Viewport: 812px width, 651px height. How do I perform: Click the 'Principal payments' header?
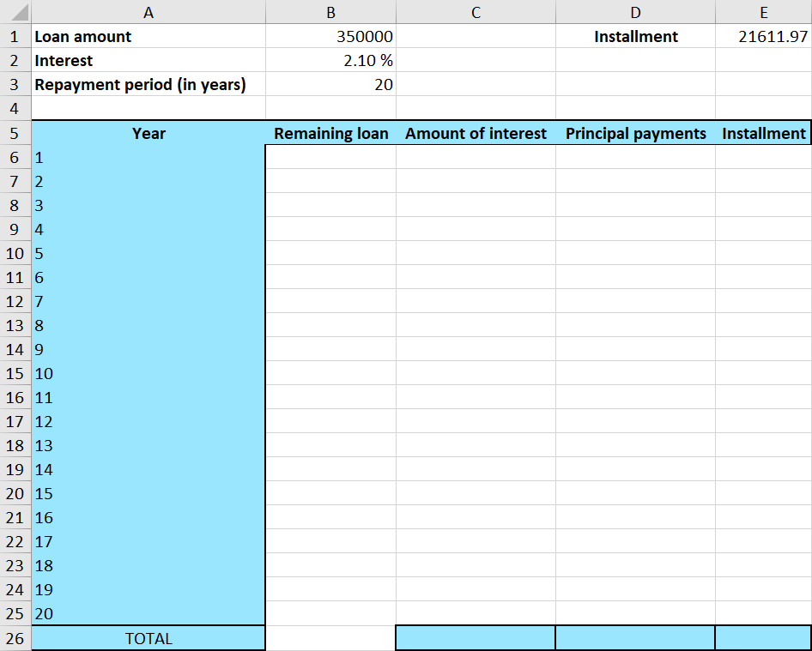coord(635,133)
